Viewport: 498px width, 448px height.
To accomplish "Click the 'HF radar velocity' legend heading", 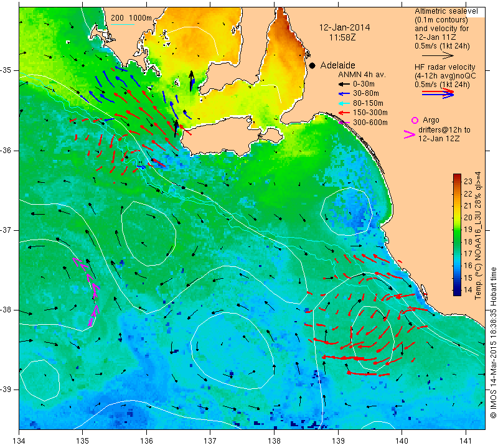I will [445, 67].
